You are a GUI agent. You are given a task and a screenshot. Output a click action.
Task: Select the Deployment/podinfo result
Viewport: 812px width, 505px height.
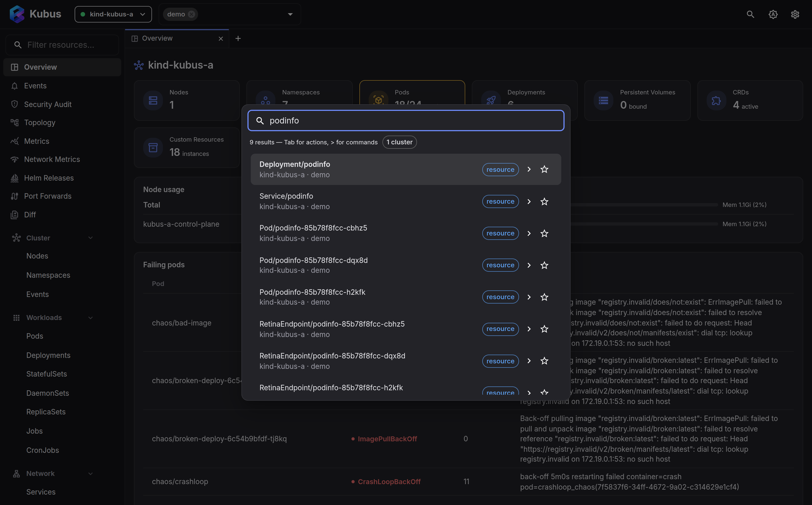[x=406, y=169]
